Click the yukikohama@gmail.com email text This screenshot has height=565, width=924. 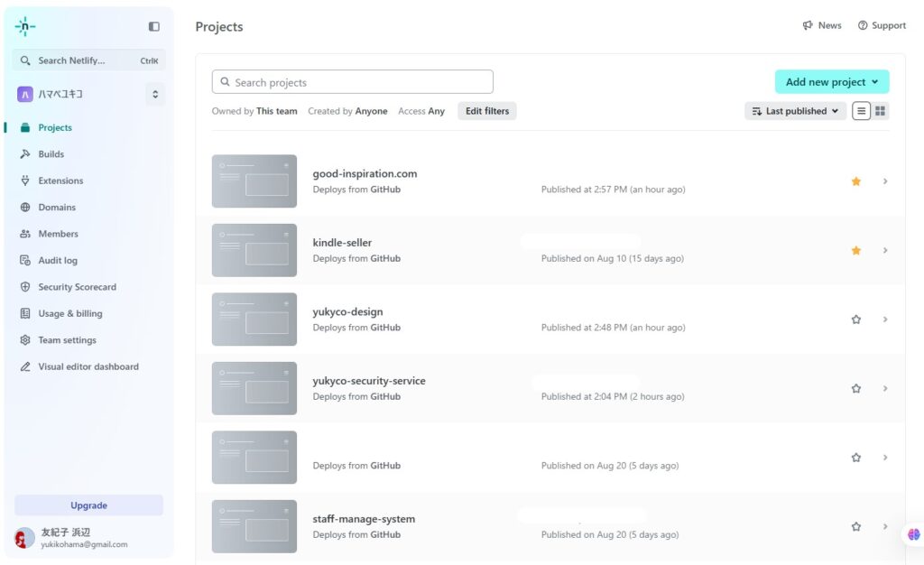tap(84, 544)
